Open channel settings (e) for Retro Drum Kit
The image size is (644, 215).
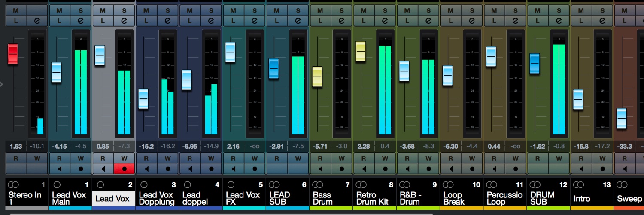point(385,20)
